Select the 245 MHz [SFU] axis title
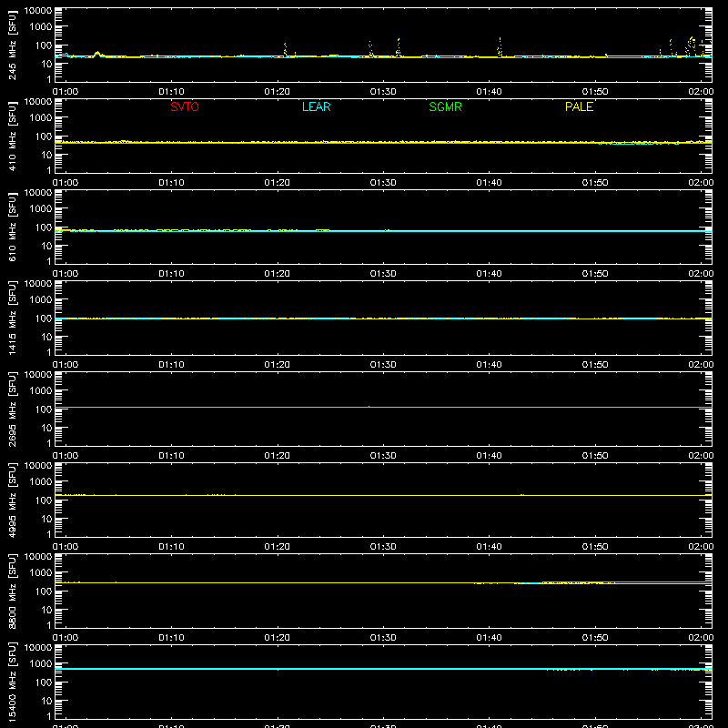The height and width of the screenshot is (728, 728). pyautogui.click(x=13, y=45)
